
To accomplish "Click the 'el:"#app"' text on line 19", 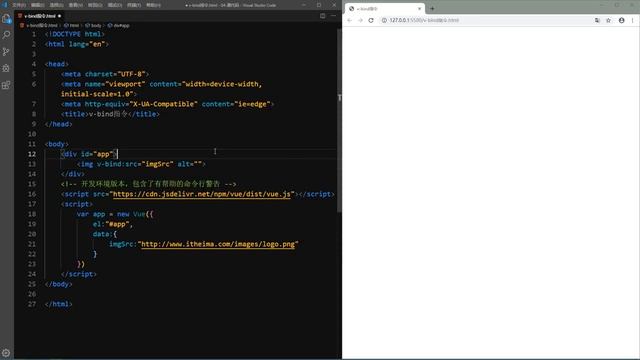I will tap(111, 224).
